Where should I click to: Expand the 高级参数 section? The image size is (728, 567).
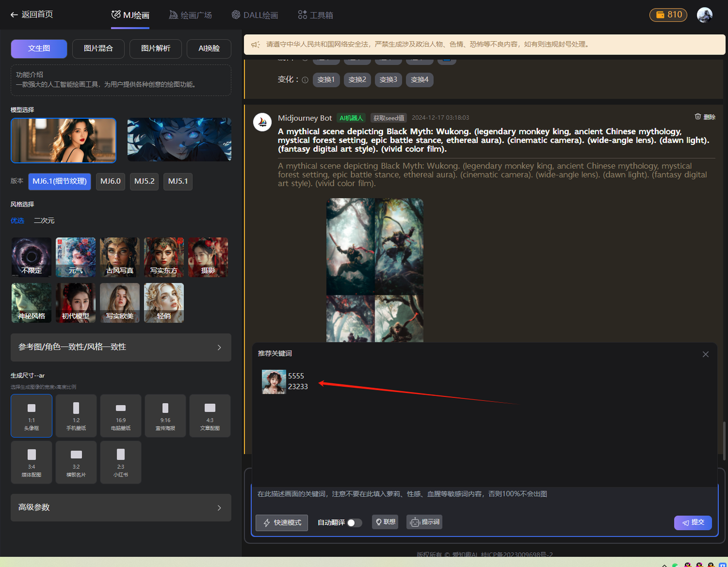click(x=121, y=507)
